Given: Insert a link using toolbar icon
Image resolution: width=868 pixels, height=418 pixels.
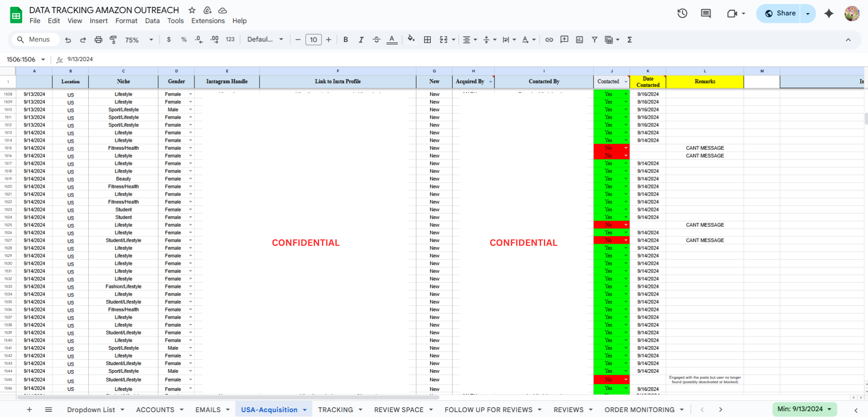Looking at the screenshot, I should point(549,40).
